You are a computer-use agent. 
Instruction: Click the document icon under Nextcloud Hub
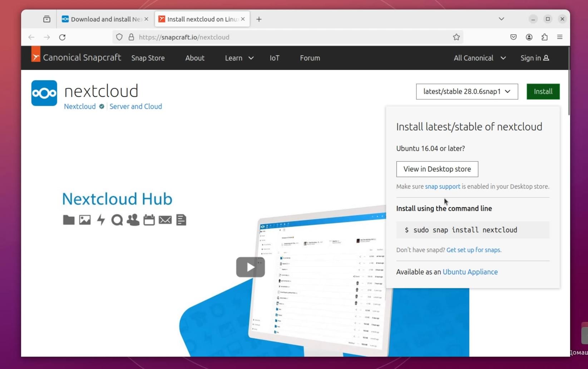tap(181, 220)
